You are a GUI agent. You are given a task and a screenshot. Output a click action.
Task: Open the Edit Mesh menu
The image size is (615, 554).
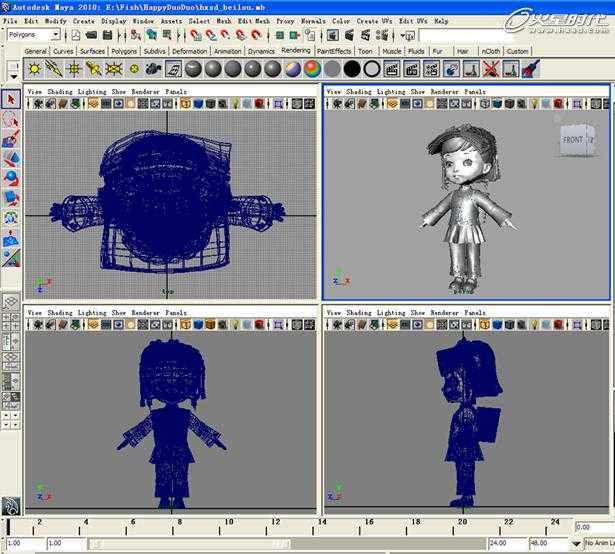[x=254, y=21]
